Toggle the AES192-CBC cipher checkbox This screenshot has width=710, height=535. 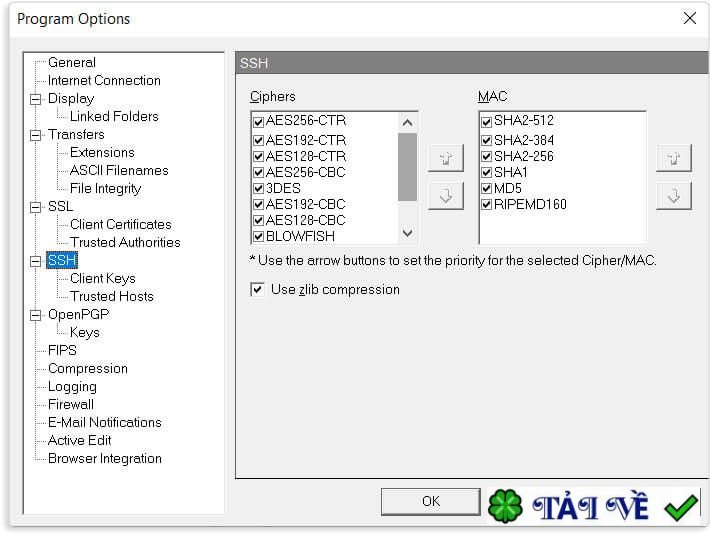[259, 205]
